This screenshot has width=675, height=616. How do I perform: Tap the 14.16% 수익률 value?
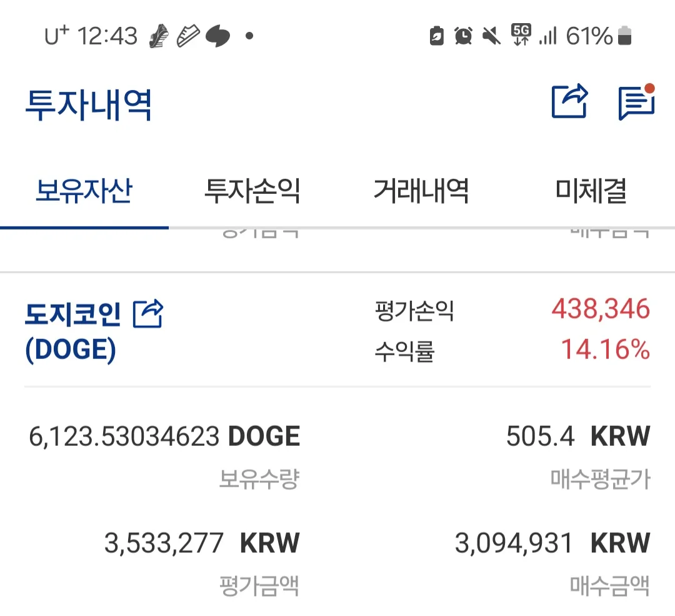pyautogui.click(x=605, y=350)
